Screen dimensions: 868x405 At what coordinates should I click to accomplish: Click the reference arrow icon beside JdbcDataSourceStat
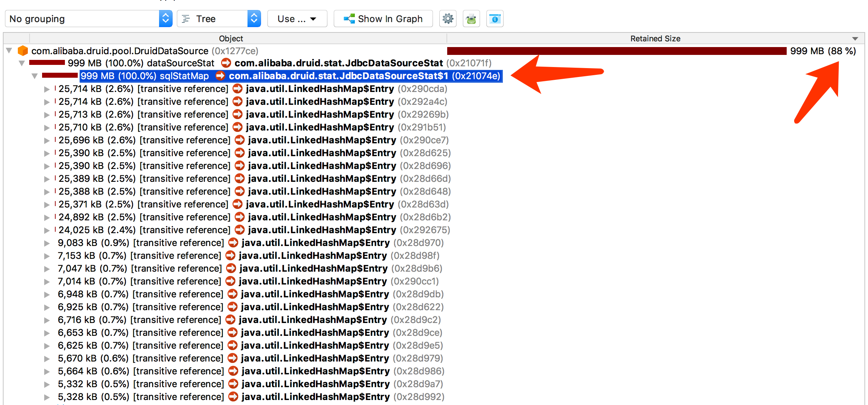(226, 63)
